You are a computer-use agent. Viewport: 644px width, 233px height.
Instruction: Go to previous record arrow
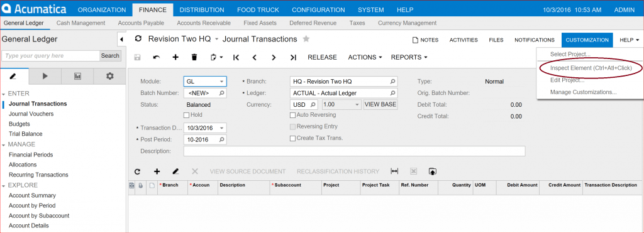(255, 57)
